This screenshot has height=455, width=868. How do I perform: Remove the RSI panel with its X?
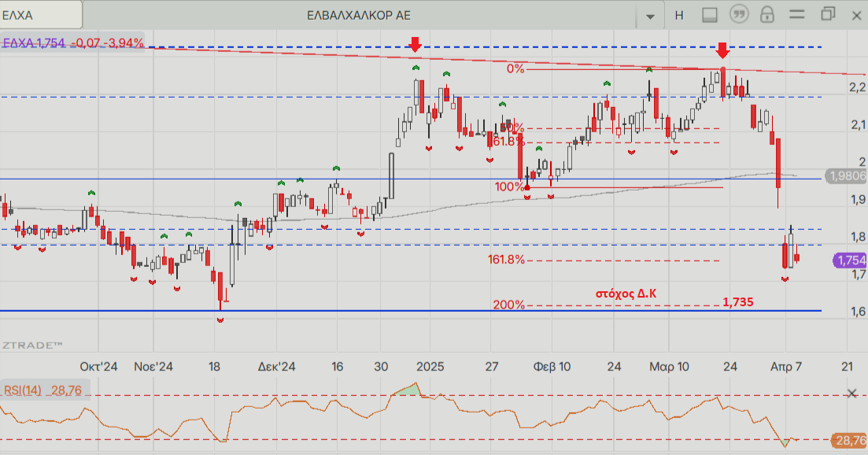pos(852,394)
